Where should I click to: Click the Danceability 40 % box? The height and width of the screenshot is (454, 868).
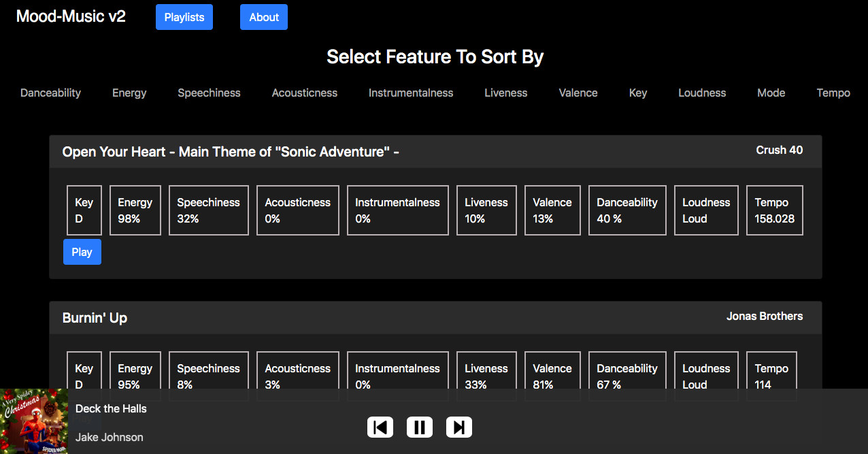pyautogui.click(x=627, y=210)
